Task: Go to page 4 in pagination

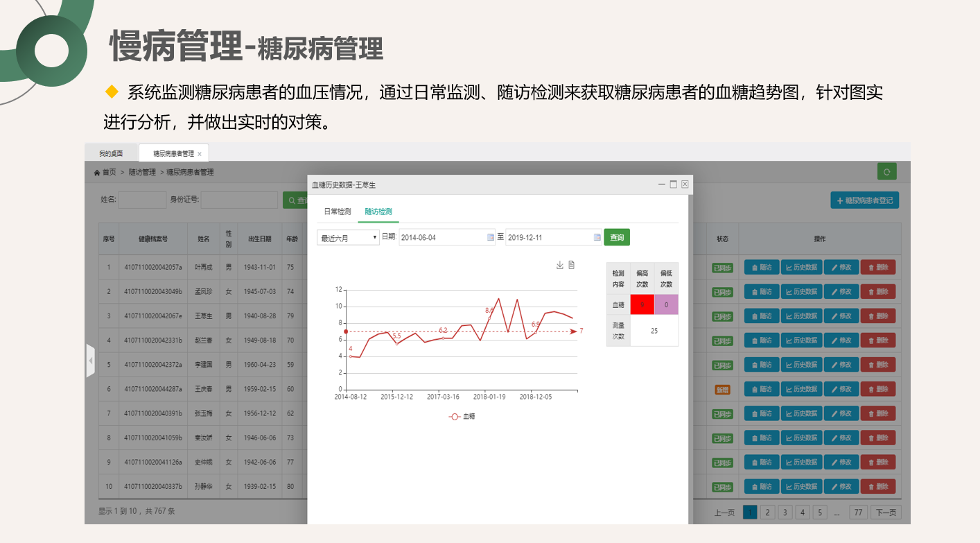Action: pos(802,512)
